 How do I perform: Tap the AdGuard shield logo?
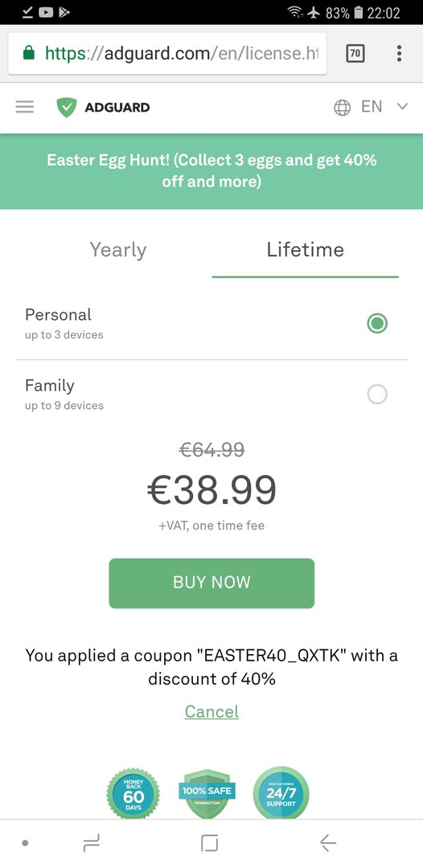(67, 108)
